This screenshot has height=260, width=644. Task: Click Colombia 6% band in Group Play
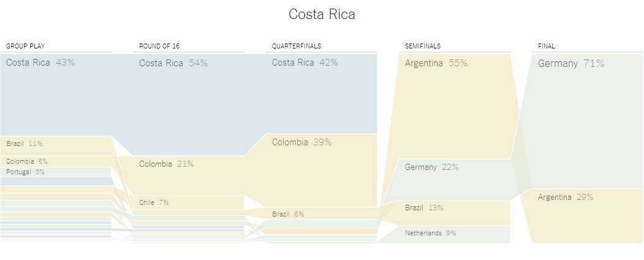tap(55, 161)
